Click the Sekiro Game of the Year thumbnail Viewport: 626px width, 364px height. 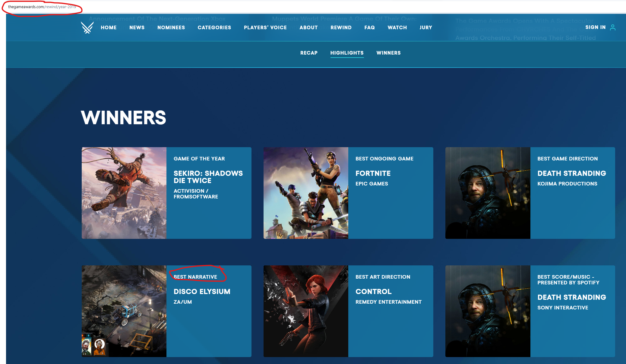coord(124,193)
